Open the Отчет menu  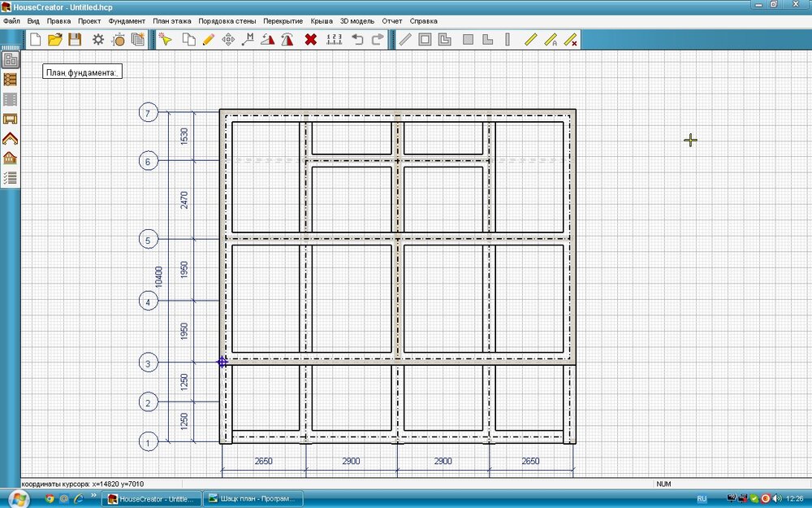click(x=392, y=21)
